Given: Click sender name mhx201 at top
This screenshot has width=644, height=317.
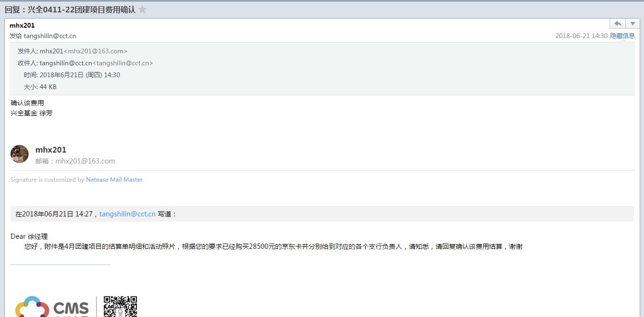Looking at the screenshot, I should (x=22, y=25).
